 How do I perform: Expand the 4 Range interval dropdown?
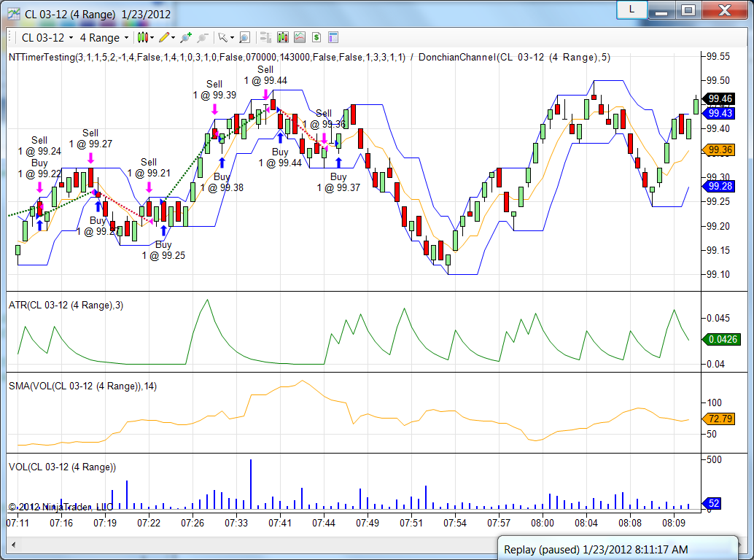(126, 38)
